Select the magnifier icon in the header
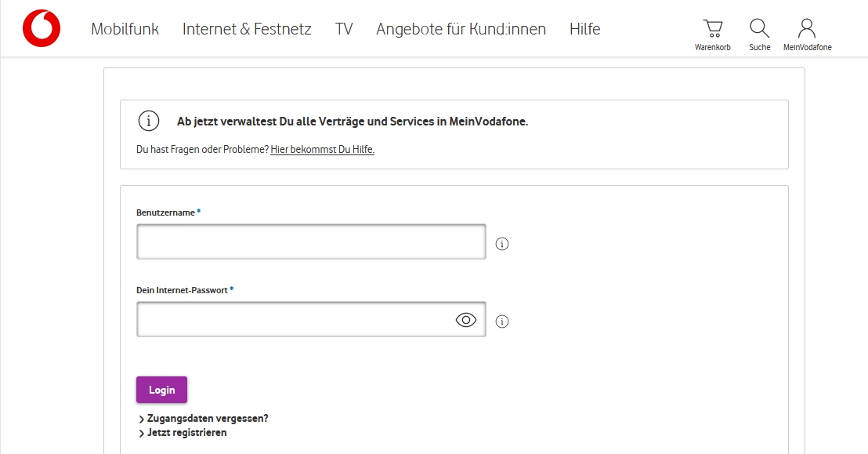The height and width of the screenshot is (454, 868). [x=758, y=26]
